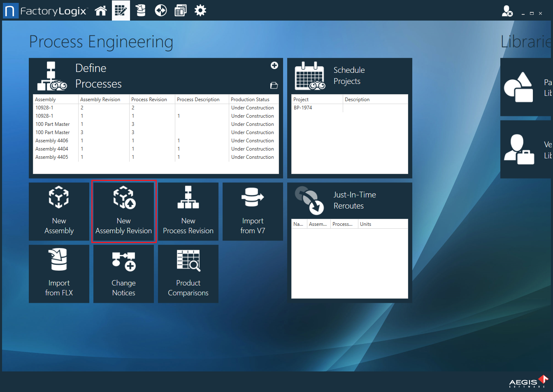The width and height of the screenshot is (553, 392).
Task: Click the Import from FLX tile
Action: coord(59,274)
